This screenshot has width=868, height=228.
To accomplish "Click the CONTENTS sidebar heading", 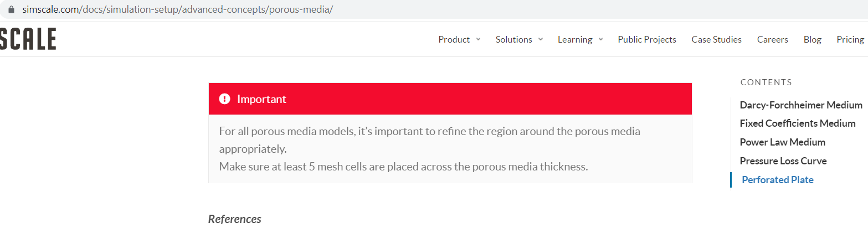I will coord(766,82).
